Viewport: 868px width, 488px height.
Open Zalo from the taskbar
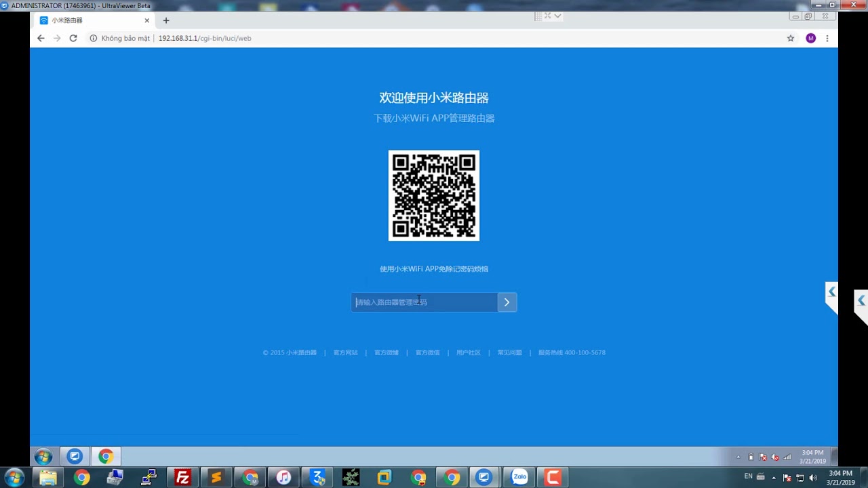520,477
